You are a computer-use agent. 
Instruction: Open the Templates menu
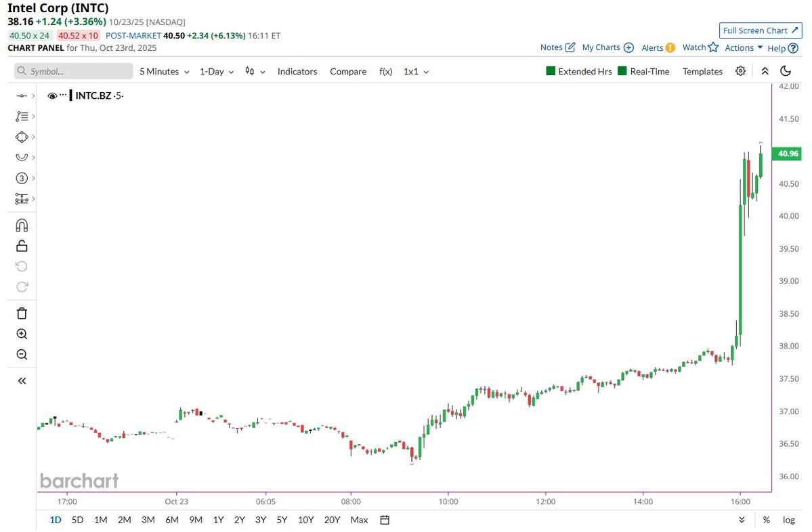[x=702, y=72]
